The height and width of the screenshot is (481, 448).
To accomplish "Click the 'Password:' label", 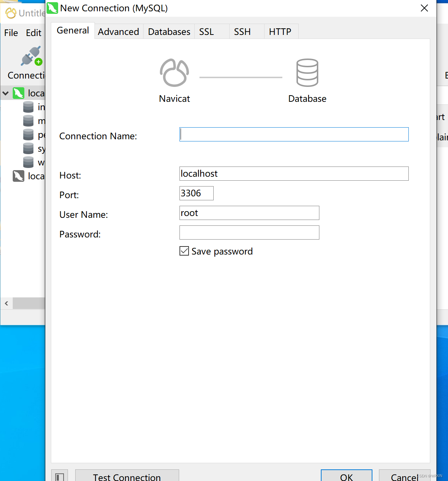I will click(x=80, y=234).
